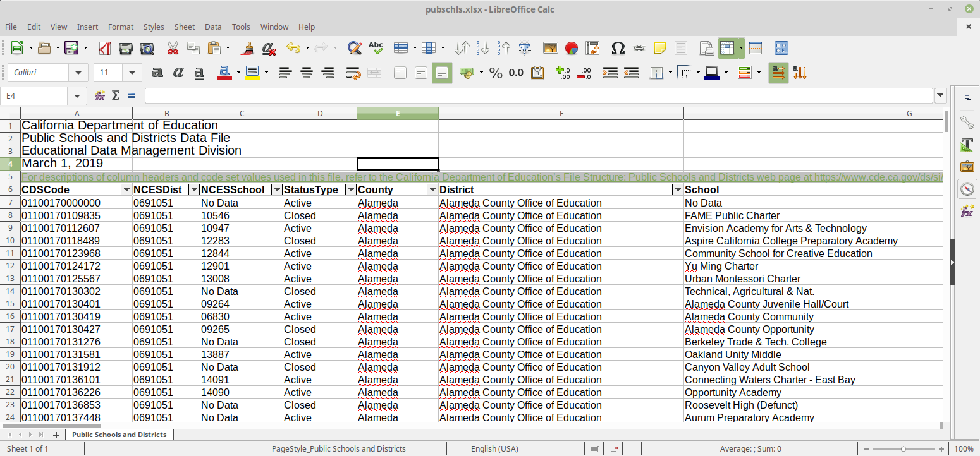This screenshot has height=456, width=980.
Task: Click the English (USA) language status field
Action: click(494, 449)
